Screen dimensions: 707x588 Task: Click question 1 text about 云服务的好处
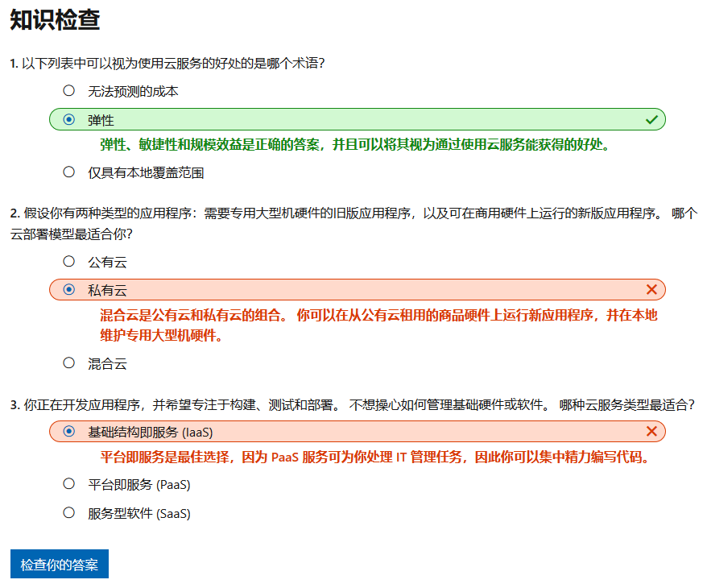167,63
